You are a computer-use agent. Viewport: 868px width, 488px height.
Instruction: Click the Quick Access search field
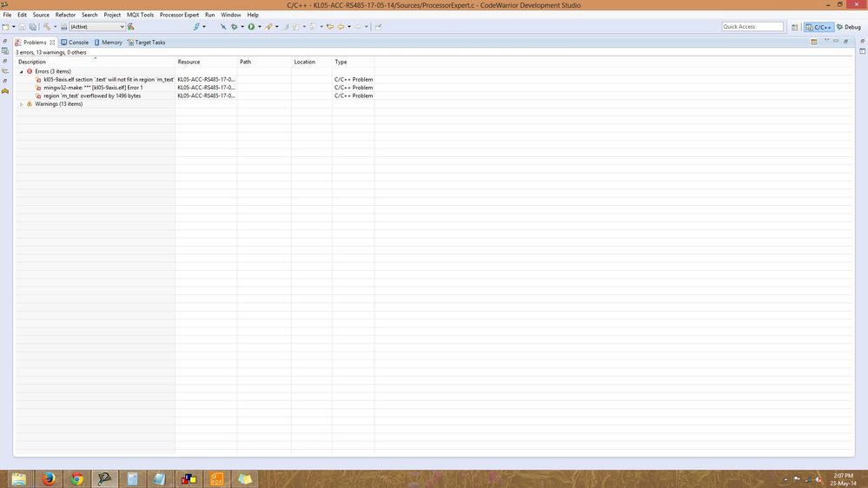coord(752,27)
